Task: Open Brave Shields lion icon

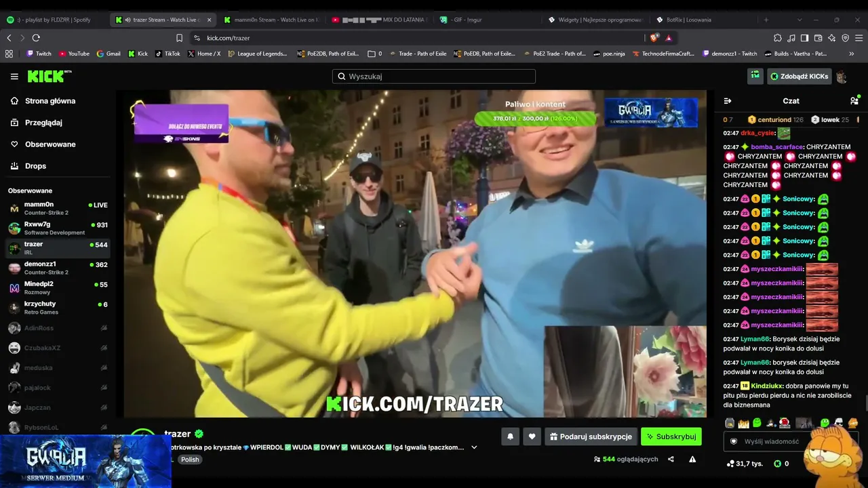Action: click(x=654, y=38)
